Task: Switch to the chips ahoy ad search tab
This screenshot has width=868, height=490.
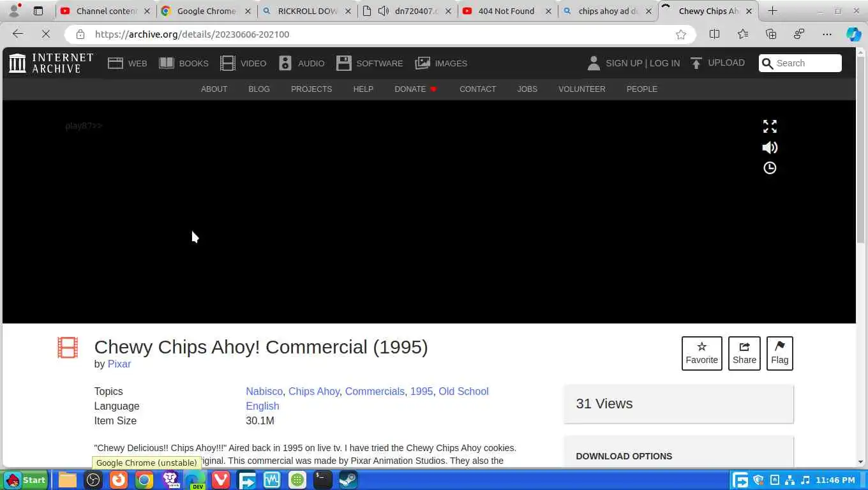Action: pyautogui.click(x=607, y=11)
